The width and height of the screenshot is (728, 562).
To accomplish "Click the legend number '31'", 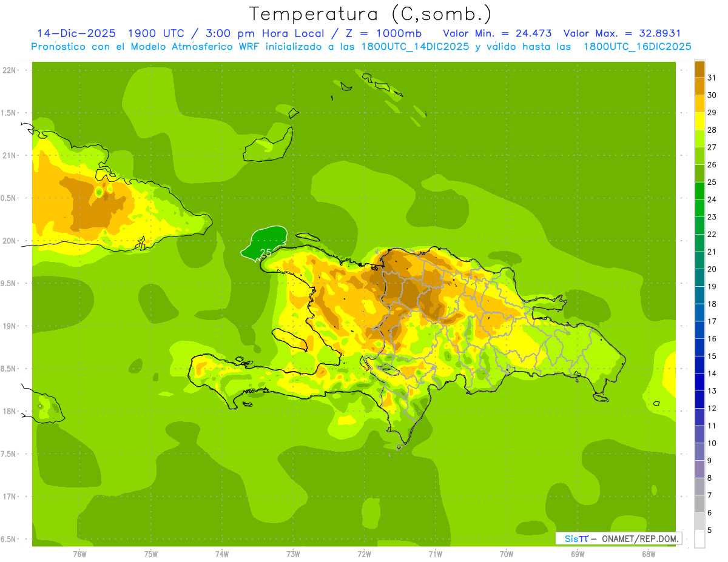I will click(x=712, y=78).
